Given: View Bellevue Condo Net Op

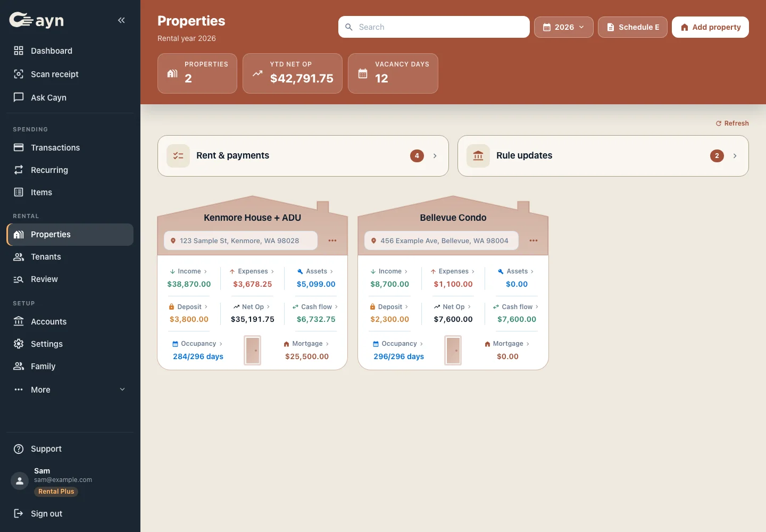Looking at the screenshot, I should pyautogui.click(x=453, y=313).
